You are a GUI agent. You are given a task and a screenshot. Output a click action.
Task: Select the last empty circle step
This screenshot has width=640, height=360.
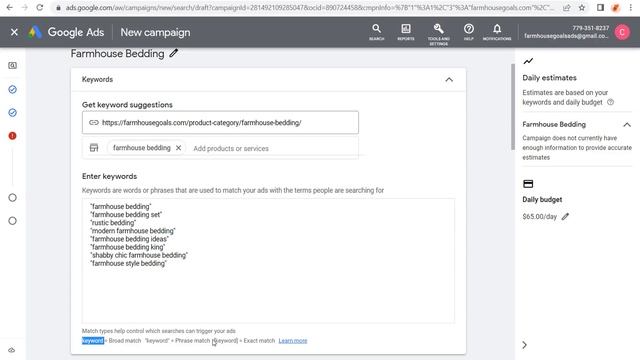(13, 221)
